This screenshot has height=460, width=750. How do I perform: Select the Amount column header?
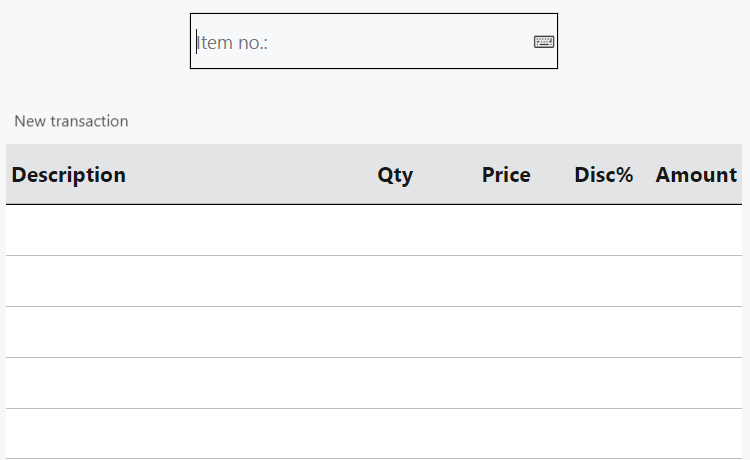[x=696, y=175]
